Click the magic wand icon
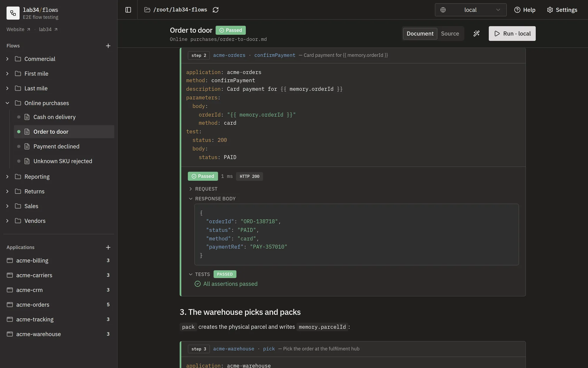588x368 pixels. [476, 34]
